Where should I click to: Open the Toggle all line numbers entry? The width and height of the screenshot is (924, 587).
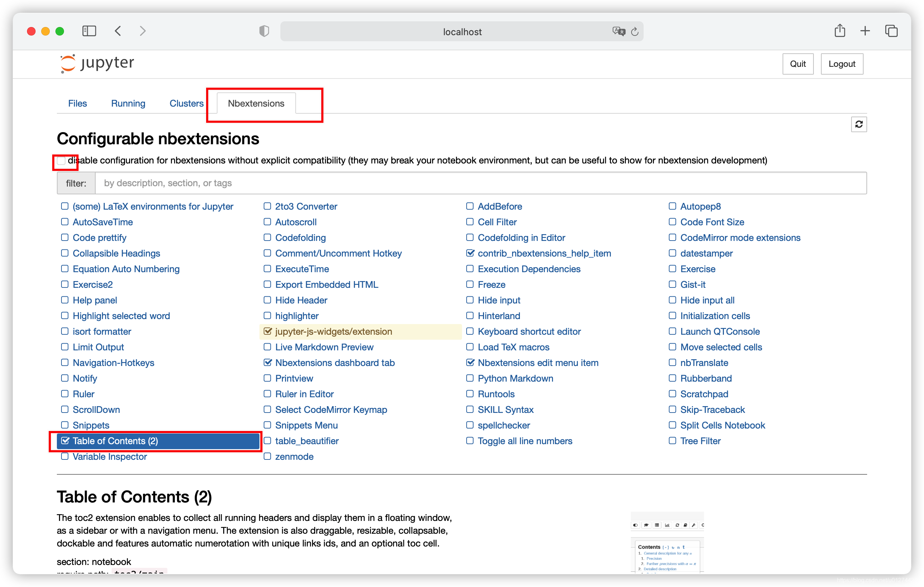click(525, 441)
